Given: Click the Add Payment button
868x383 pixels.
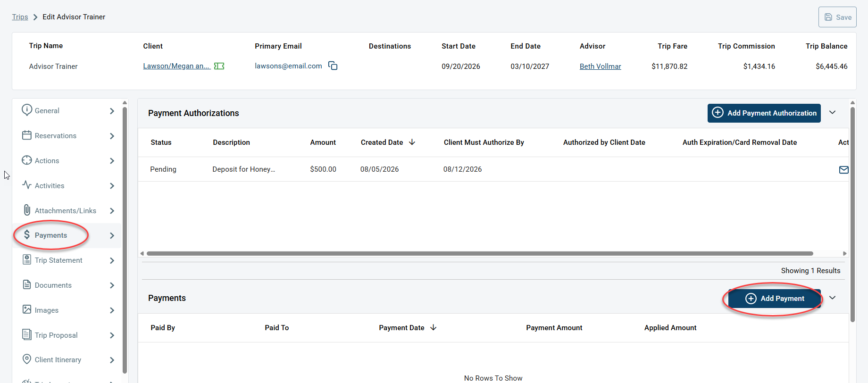Looking at the screenshot, I should pos(775,299).
